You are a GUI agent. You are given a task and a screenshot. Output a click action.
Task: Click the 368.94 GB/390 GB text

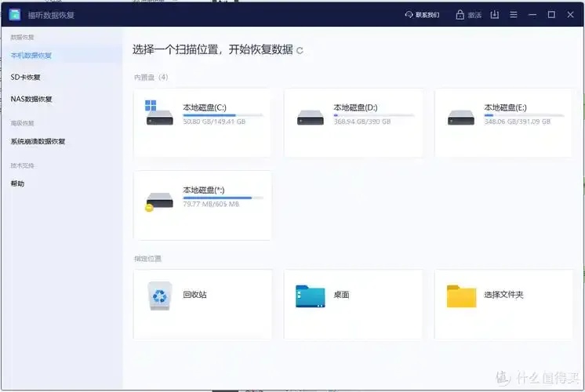pyautogui.click(x=362, y=122)
